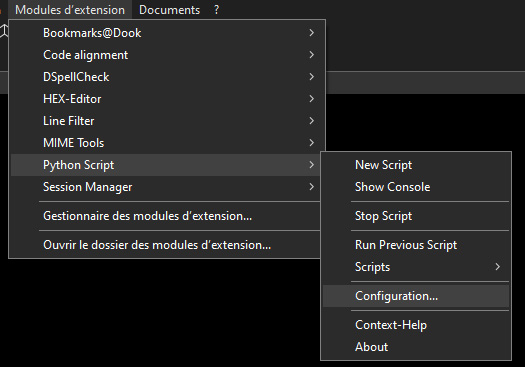Screen dimensions: 525x367
Task: Open Code alignment submenu
Action: coord(167,55)
